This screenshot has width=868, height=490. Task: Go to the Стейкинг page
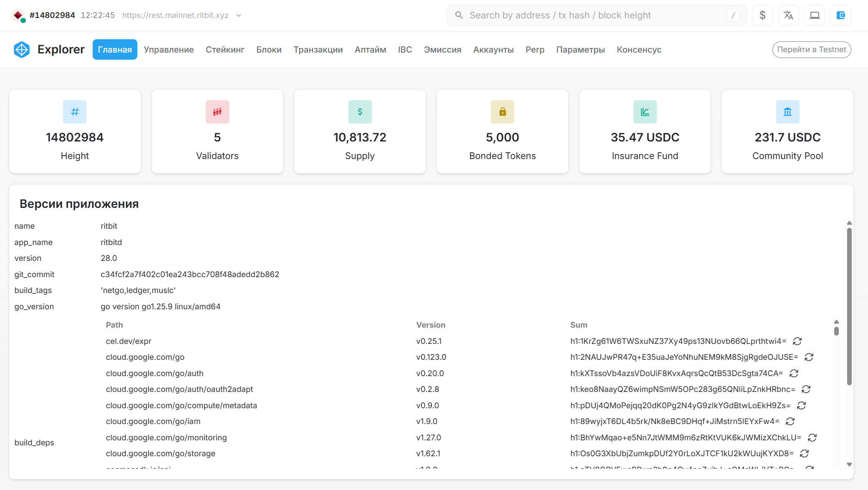225,50
